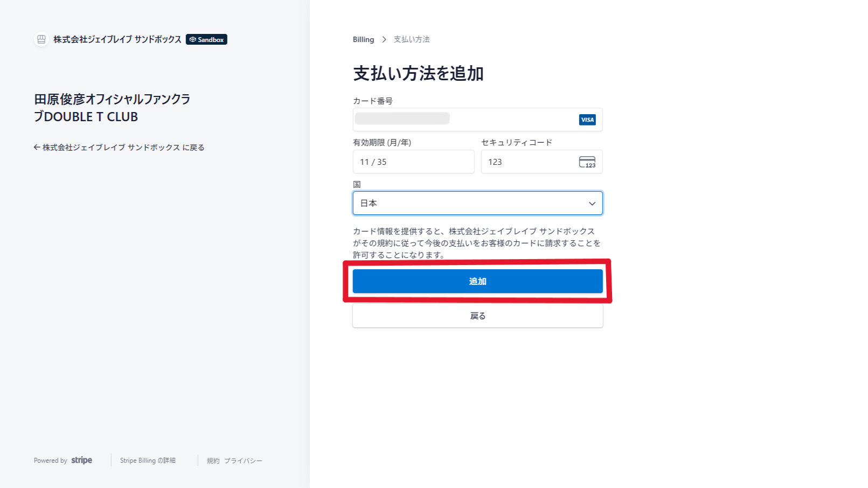
Task: Click the Sandbox badge
Action: (x=206, y=39)
